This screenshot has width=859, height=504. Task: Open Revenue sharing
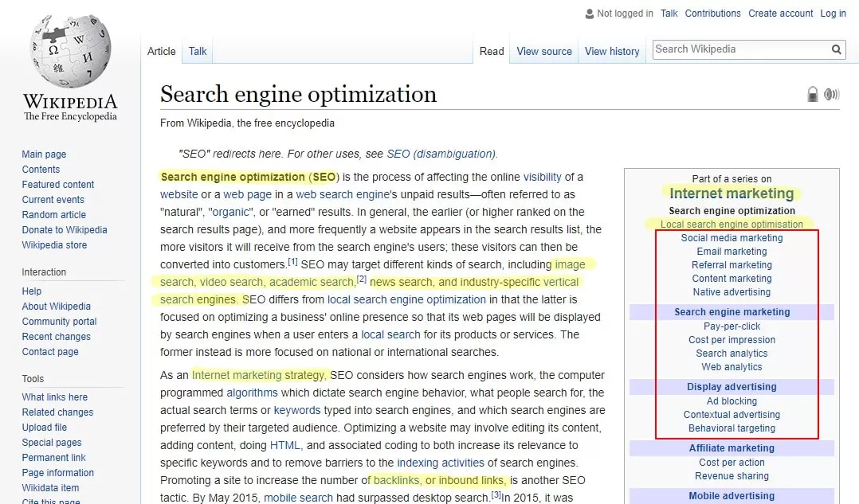click(732, 476)
